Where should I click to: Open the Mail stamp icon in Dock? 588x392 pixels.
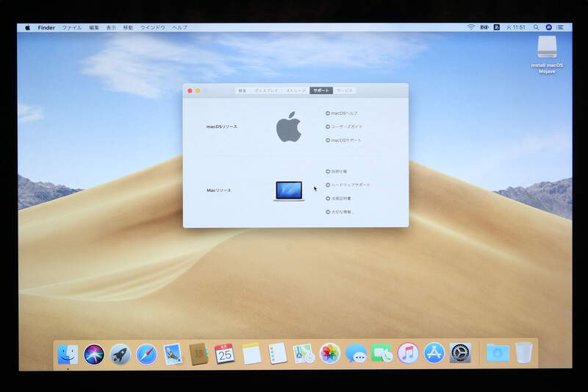pos(173,354)
